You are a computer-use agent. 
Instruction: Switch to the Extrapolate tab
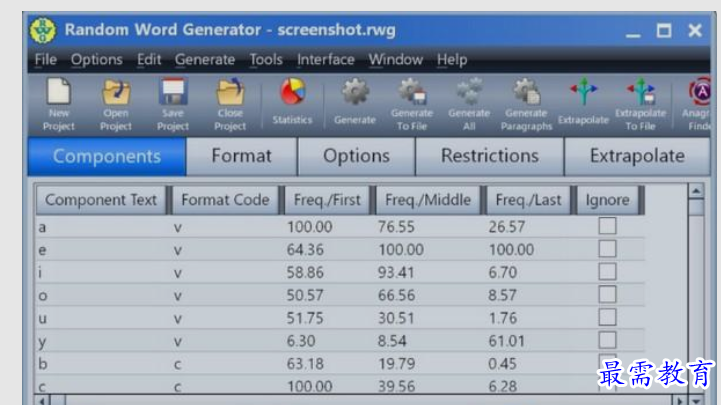637,157
